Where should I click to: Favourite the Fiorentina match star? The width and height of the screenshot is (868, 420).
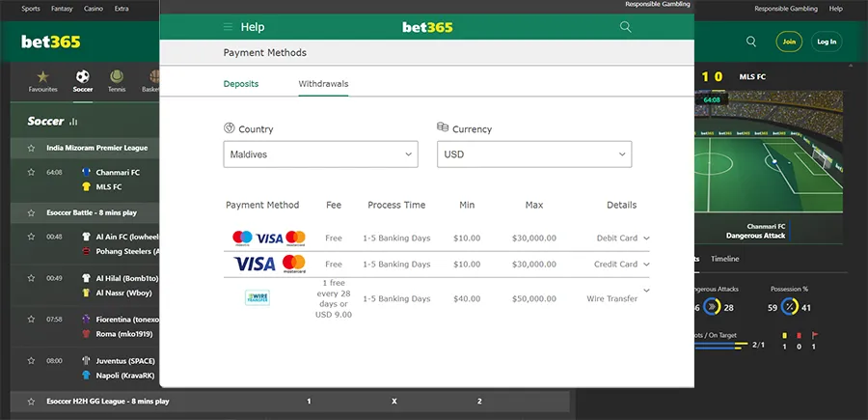click(x=32, y=320)
